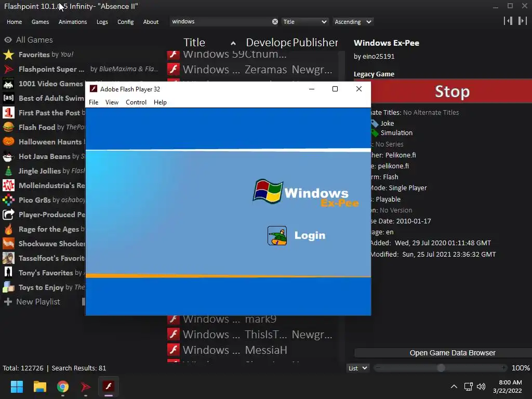
Task: Sort by the Publisher column header
Action: click(315, 43)
